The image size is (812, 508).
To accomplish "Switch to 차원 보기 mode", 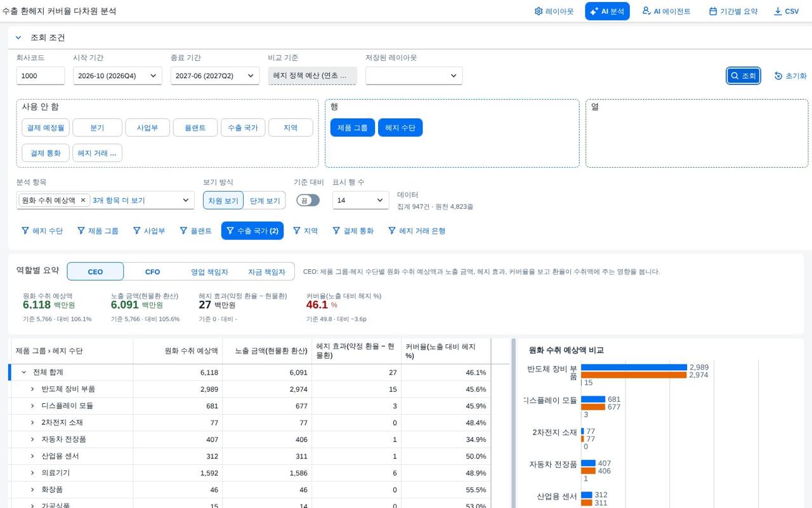I will [x=223, y=201].
